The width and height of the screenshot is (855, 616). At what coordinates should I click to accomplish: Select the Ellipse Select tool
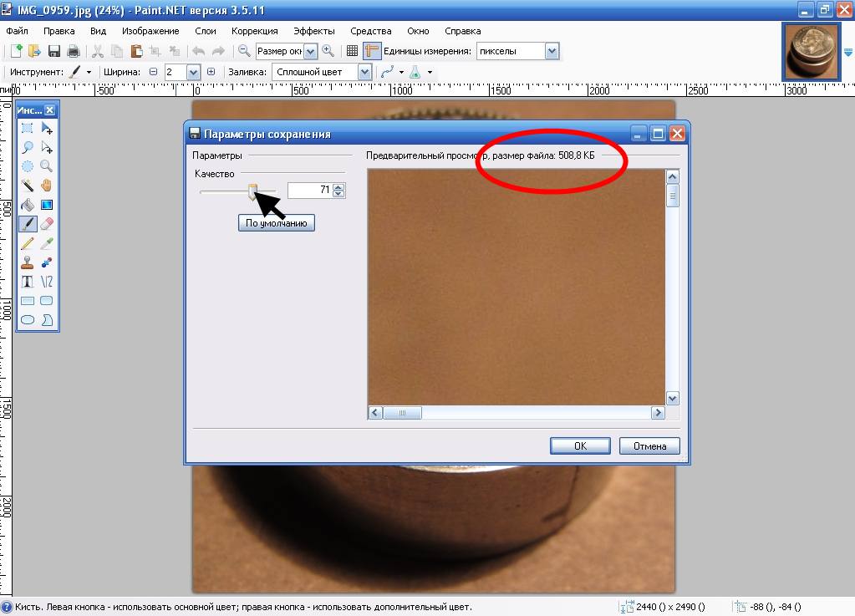pyautogui.click(x=28, y=166)
